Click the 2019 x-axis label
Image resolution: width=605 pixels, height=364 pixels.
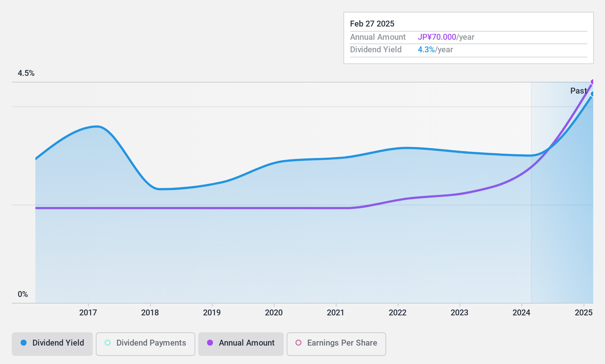[x=212, y=313]
